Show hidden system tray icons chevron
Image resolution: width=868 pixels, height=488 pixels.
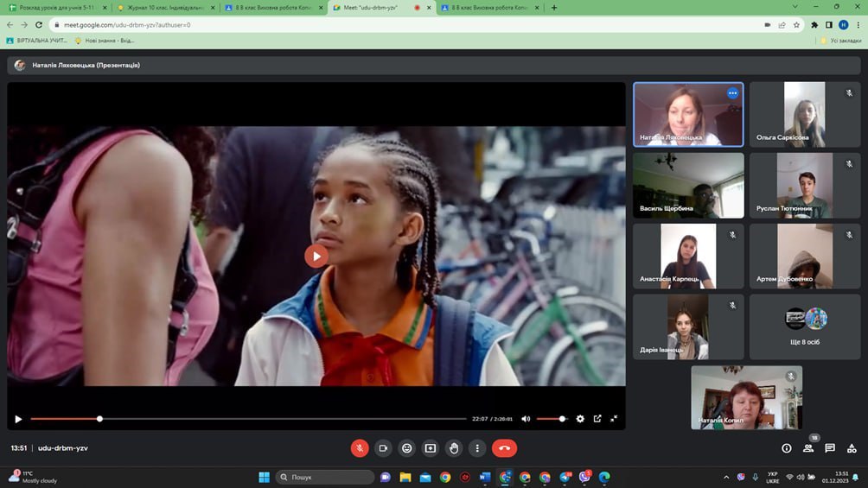click(726, 477)
